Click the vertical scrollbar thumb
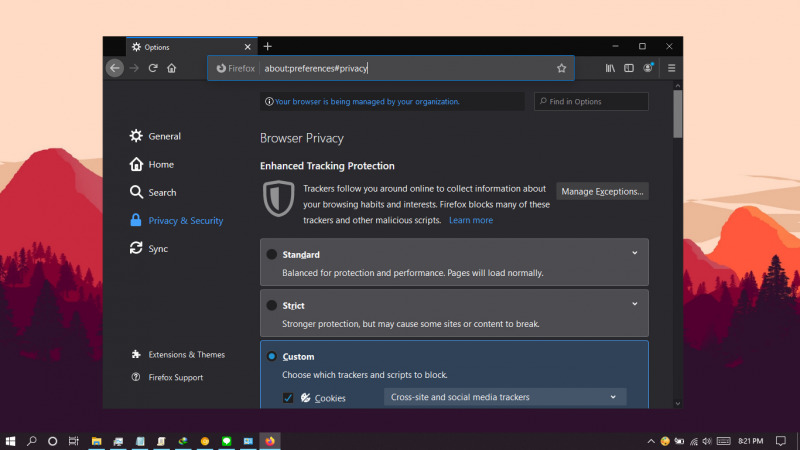800x450 pixels. pyautogui.click(x=678, y=114)
